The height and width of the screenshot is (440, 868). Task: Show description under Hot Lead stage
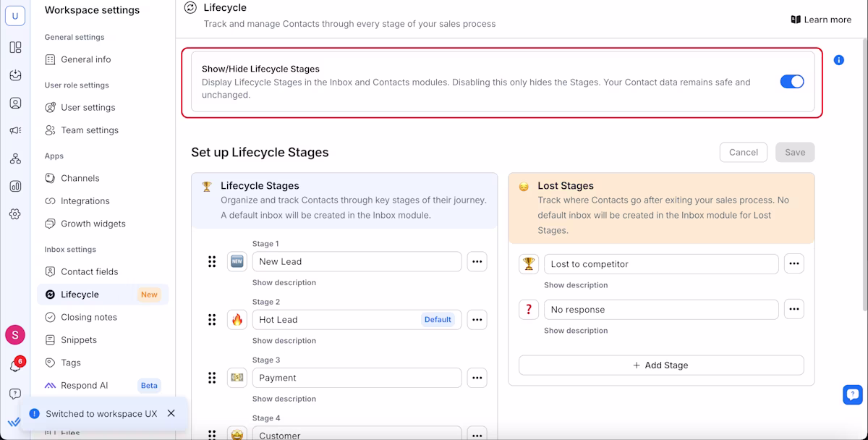pyautogui.click(x=284, y=340)
